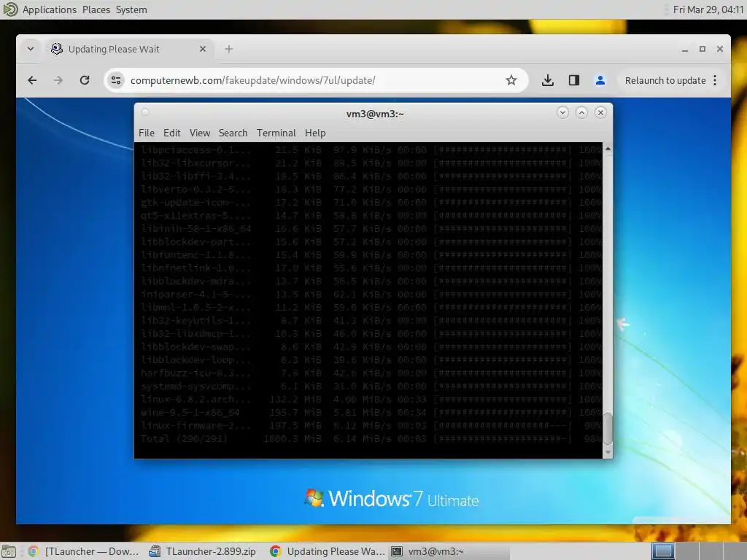
Task: Open terminal Search menu
Action: [233, 133]
